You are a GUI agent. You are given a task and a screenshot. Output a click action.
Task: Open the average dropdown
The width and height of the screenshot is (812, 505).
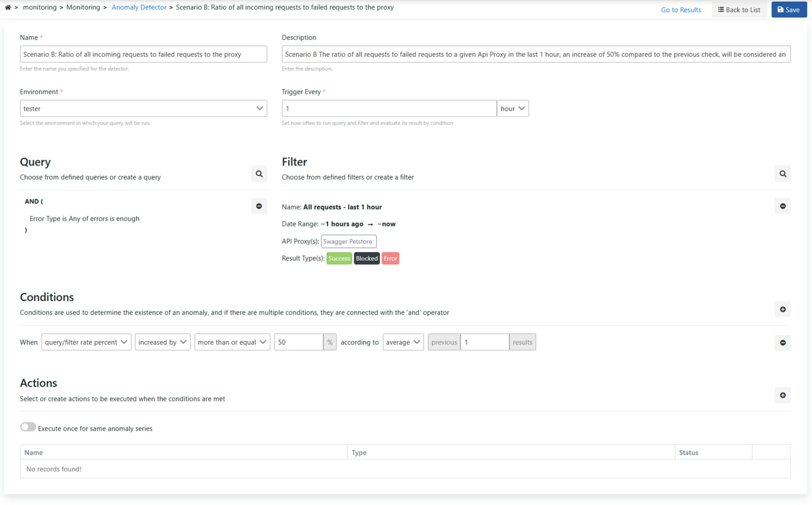(403, 342)
